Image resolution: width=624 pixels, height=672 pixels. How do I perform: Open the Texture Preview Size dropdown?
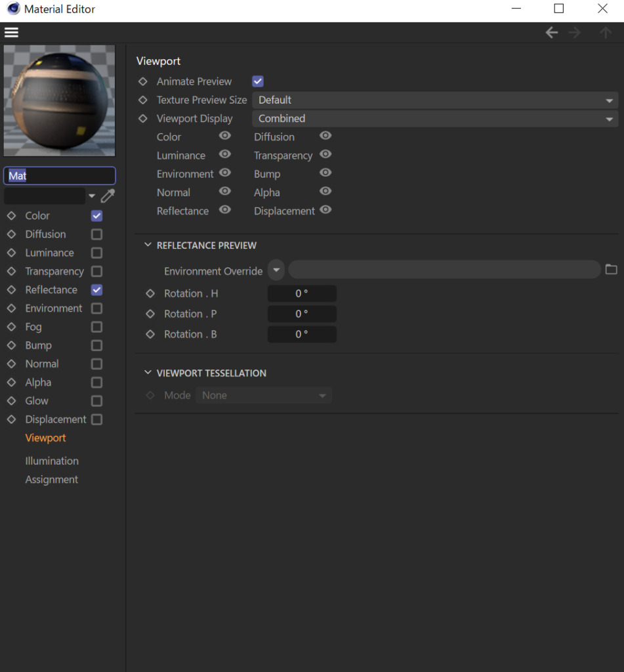pyautogui.click(x=434, y=100)
